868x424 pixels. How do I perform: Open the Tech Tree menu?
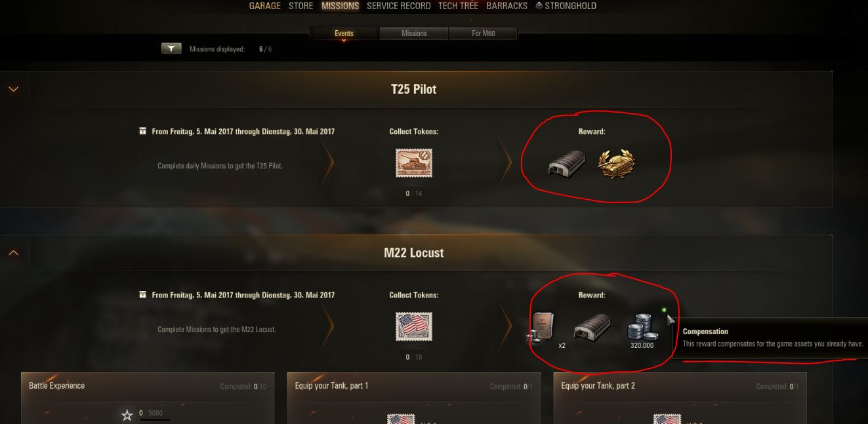point(458,6)
